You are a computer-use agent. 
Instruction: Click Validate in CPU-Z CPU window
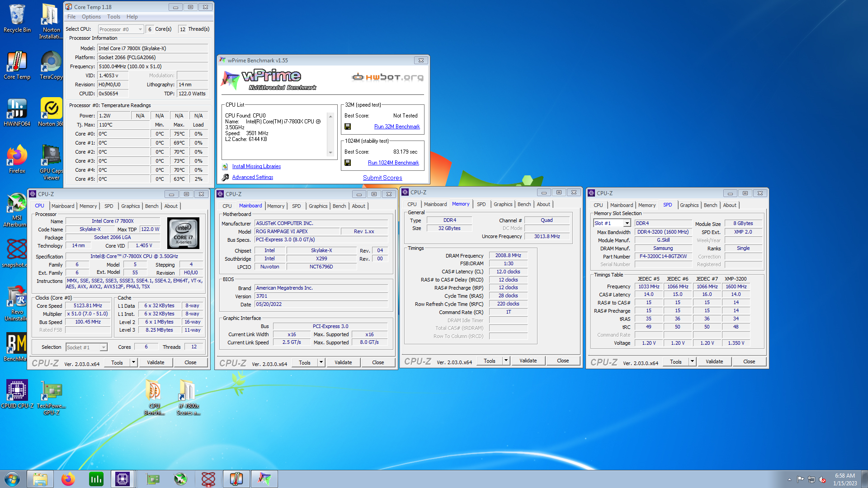[x=156, y=362]
